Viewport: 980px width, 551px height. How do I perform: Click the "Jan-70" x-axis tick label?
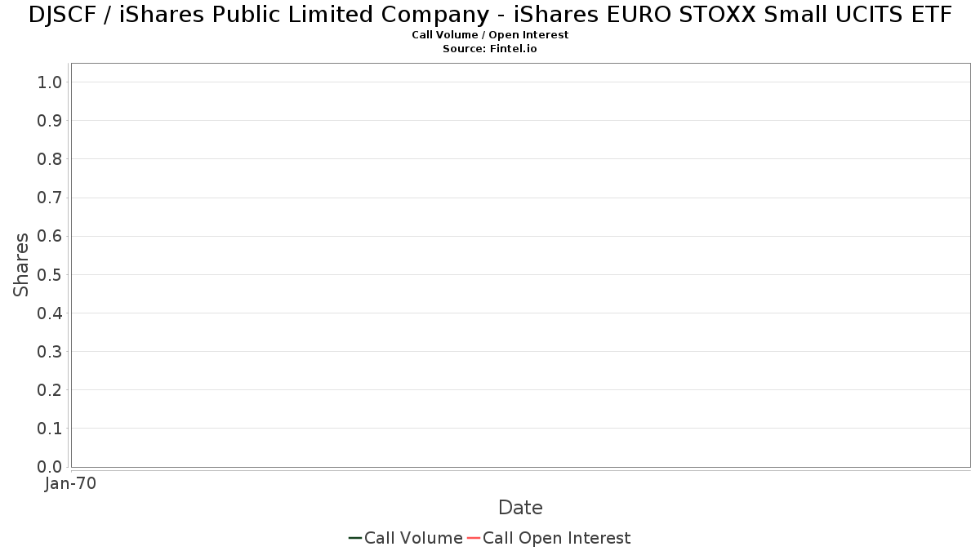click(71, 484)
